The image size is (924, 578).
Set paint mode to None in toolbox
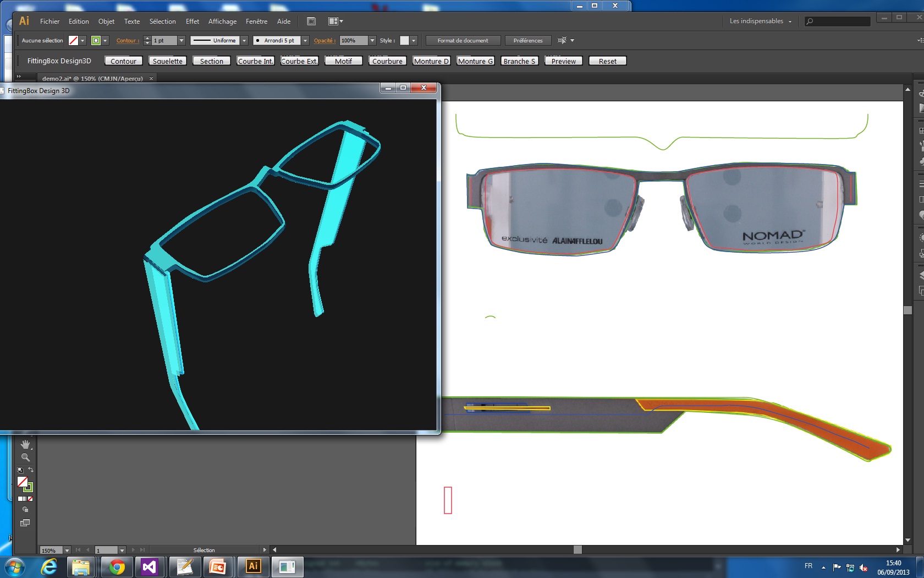pos(30,499)
